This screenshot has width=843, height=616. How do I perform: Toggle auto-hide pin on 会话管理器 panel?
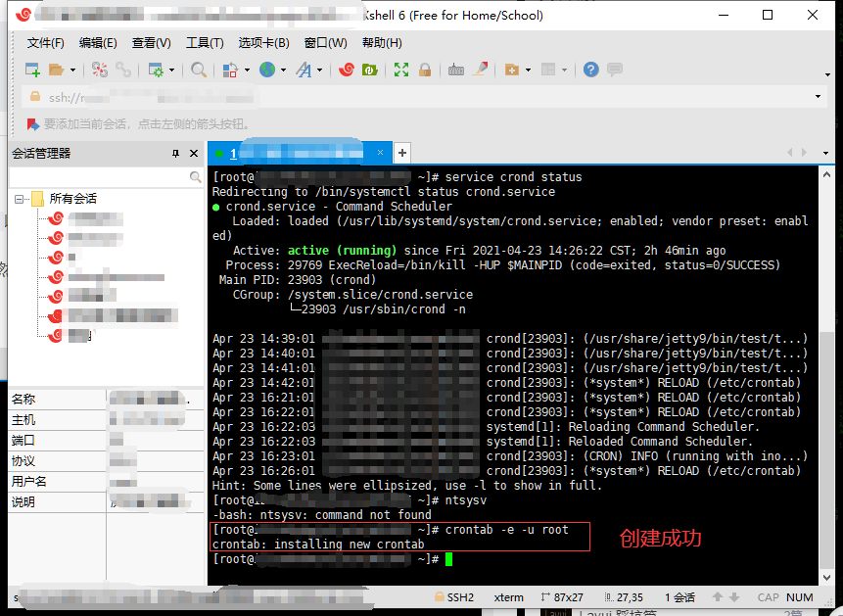coord(176,153)
